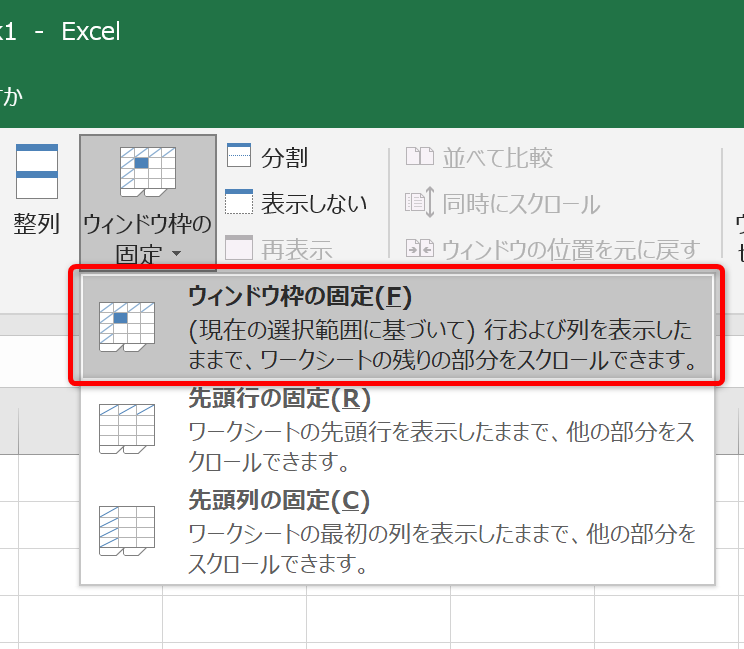Click the 整列 (Arrange All) icon
This screenshot has height=649, width=744.
pyautogui.click(x=37, y=172)
